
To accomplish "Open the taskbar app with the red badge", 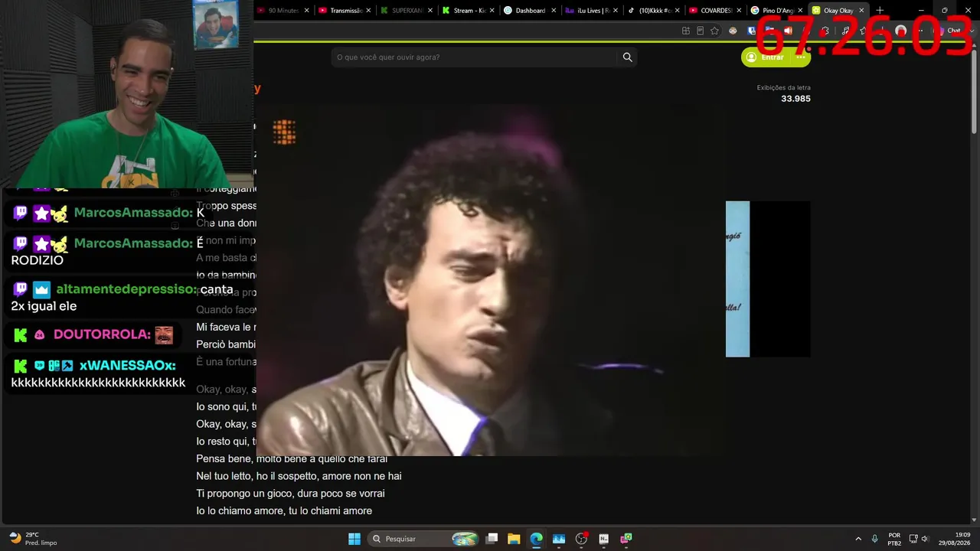I will (581, 539).
